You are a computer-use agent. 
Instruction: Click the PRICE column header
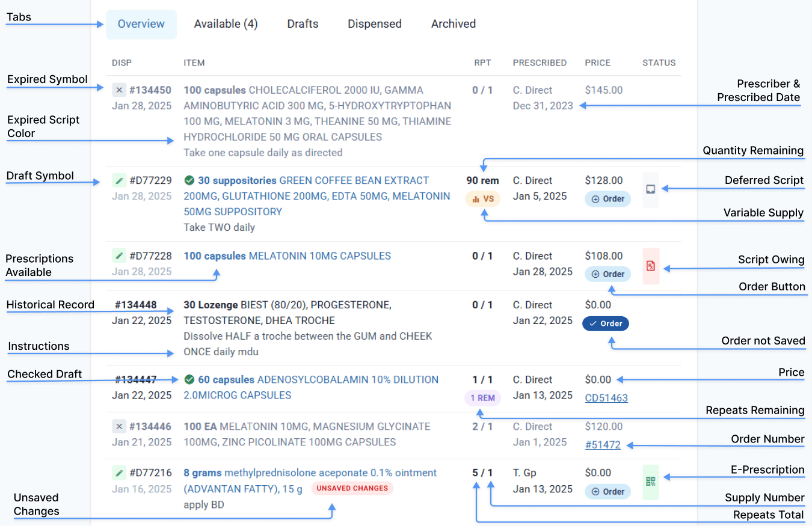(x=598, y=63)
